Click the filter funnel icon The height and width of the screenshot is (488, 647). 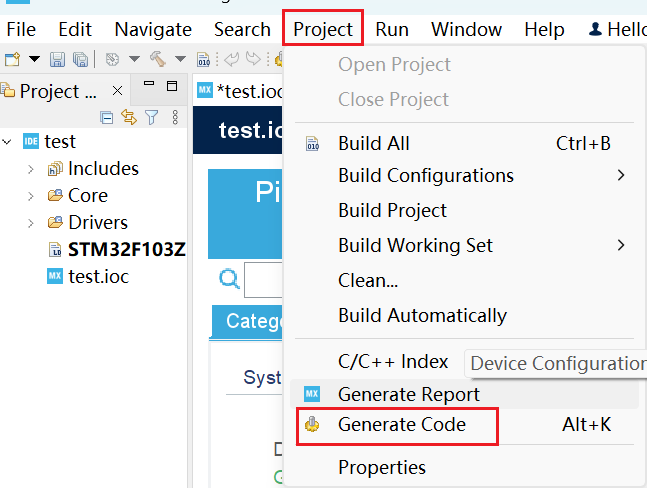point(151,118)
